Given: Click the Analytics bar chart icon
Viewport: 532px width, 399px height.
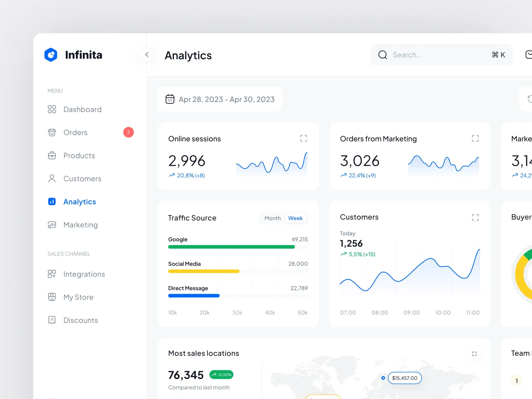Looking at the screenshot, I should [x=52, y=201].
